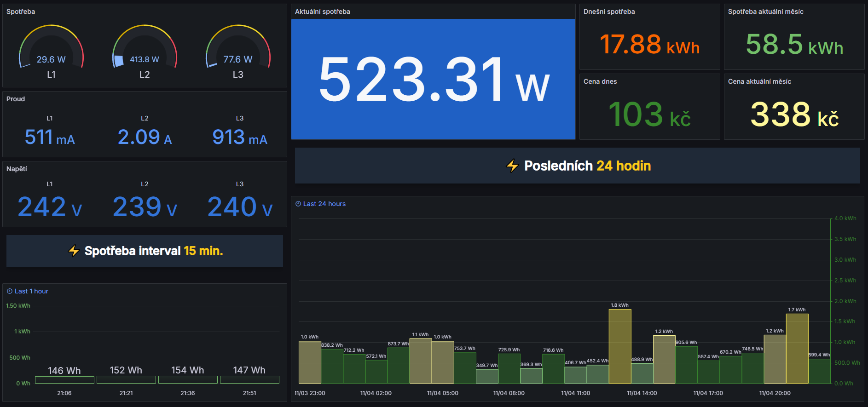Click the clock icon beside Last 1 hour

click(x=10, y=291)
